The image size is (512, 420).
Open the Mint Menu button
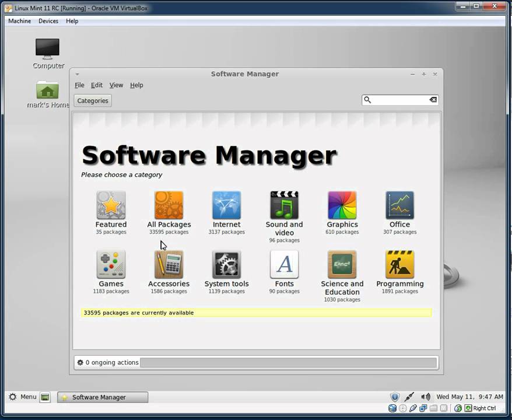tap(22, 397)
